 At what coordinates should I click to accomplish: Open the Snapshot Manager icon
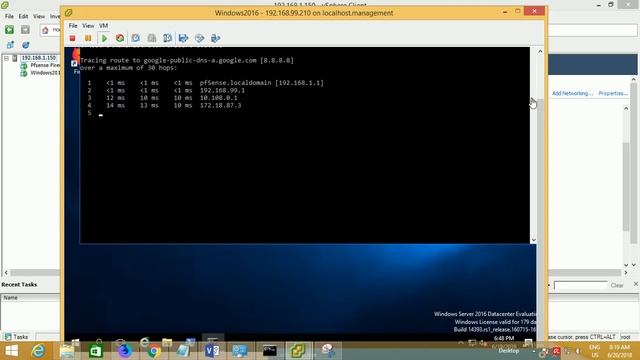point(167,38)
